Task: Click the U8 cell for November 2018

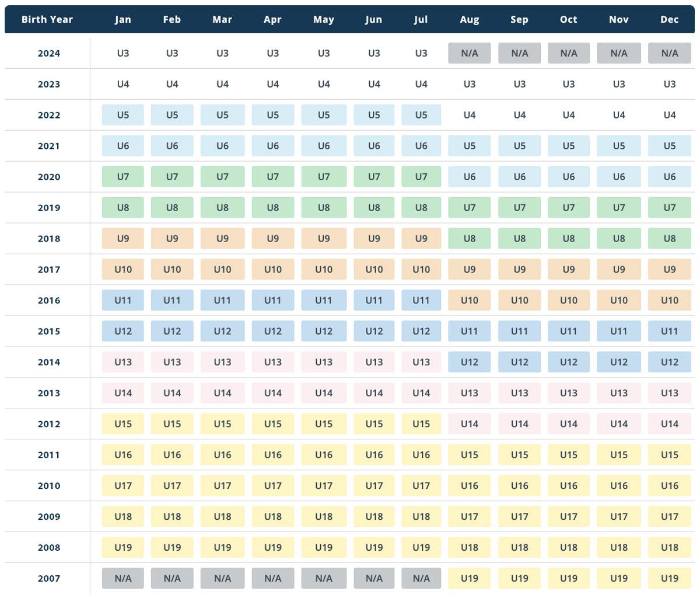Action: [619, 238]
